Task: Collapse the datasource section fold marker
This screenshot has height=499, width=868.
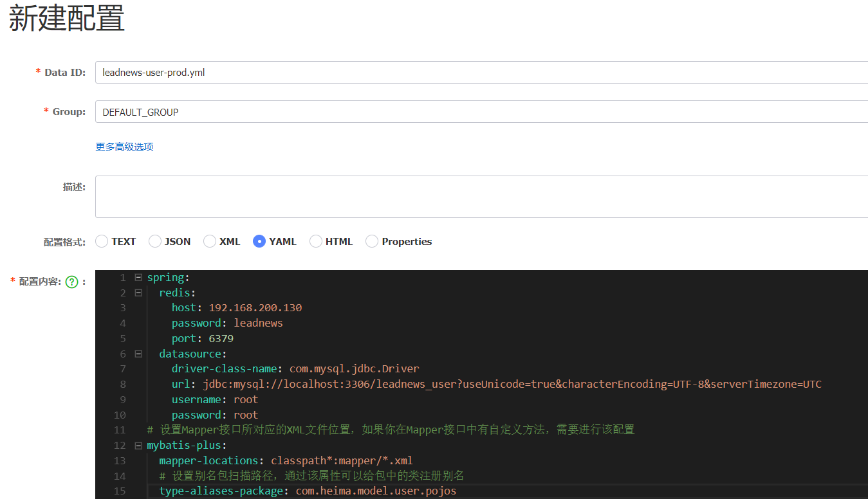Action: tap(138, 354)
